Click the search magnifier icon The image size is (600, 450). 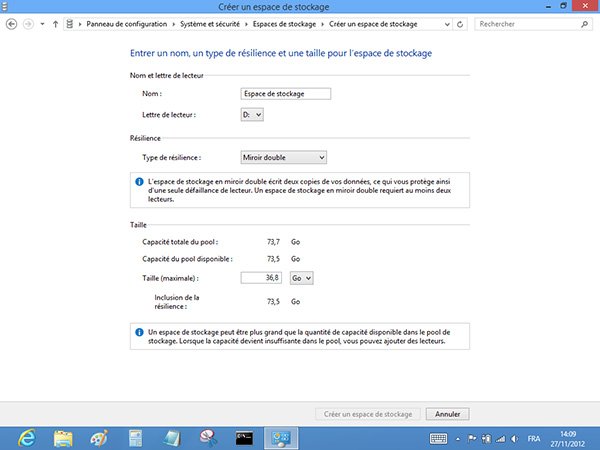pos(584,24)
